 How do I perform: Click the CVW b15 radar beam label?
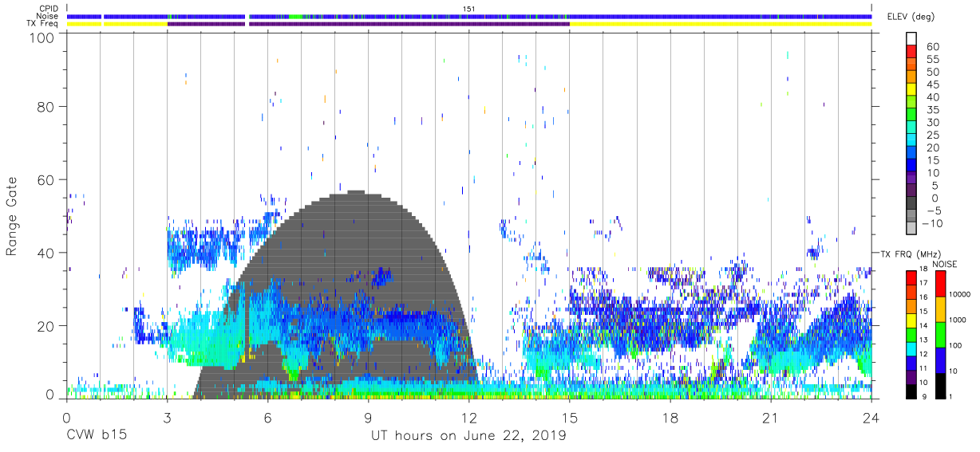point(97,436)
